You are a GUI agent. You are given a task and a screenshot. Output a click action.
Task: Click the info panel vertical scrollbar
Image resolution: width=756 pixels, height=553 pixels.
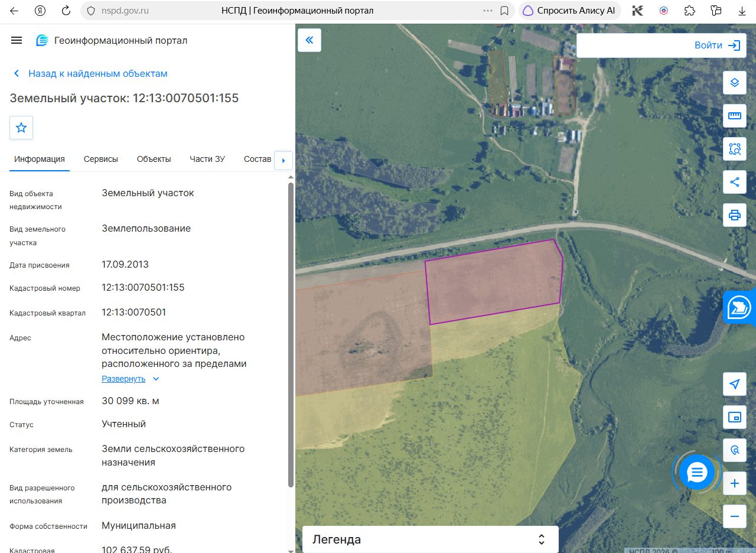(x=291, y=335)
